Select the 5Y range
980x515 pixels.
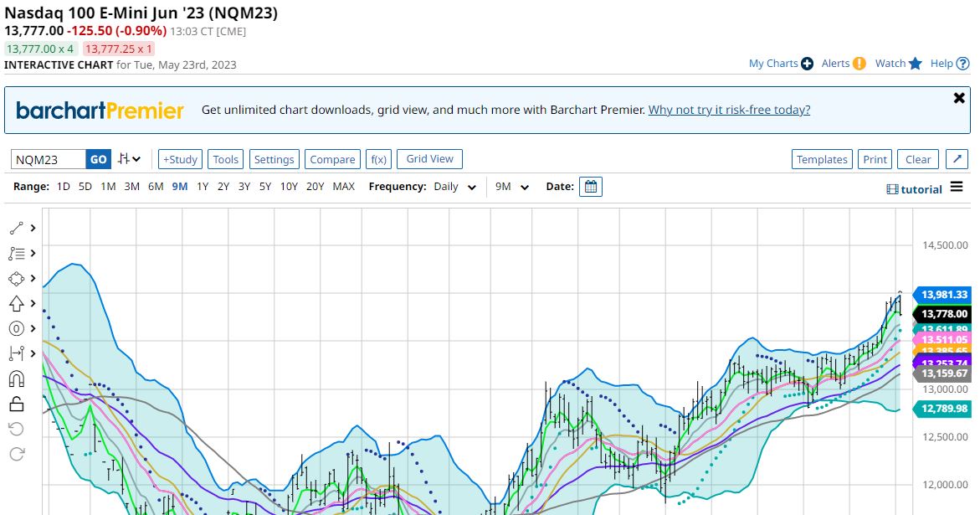point(265,186)
